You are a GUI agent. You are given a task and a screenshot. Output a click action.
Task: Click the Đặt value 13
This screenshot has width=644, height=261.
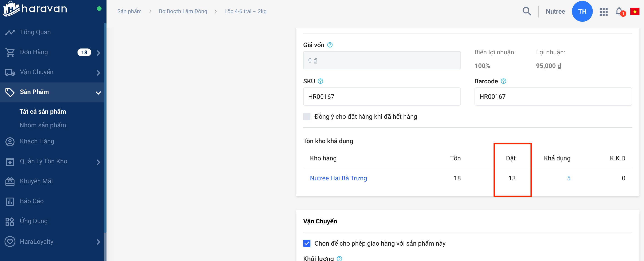512,178
